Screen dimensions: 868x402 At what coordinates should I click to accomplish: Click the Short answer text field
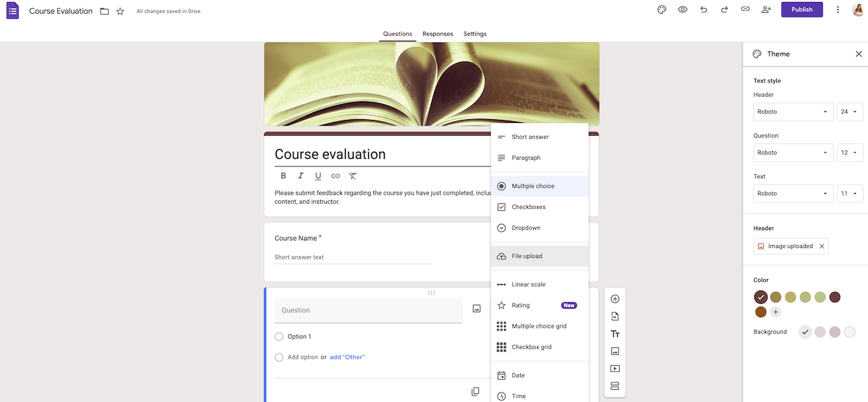(x=353, y=257)
